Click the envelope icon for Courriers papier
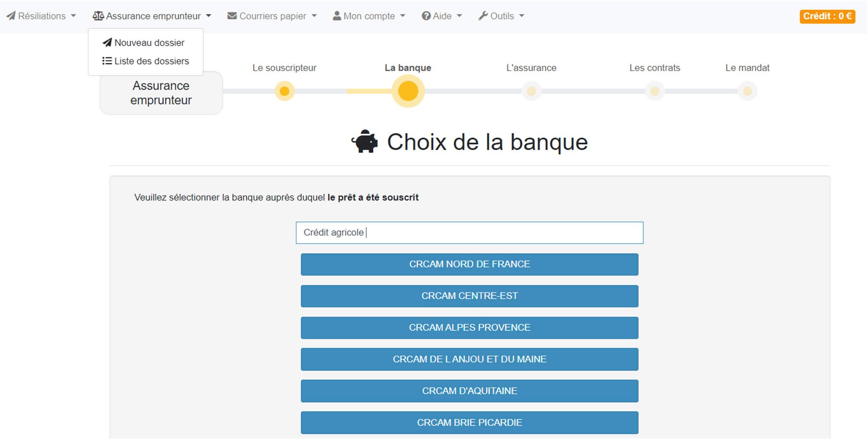This screenshot has height=439, width=868. 232,16
